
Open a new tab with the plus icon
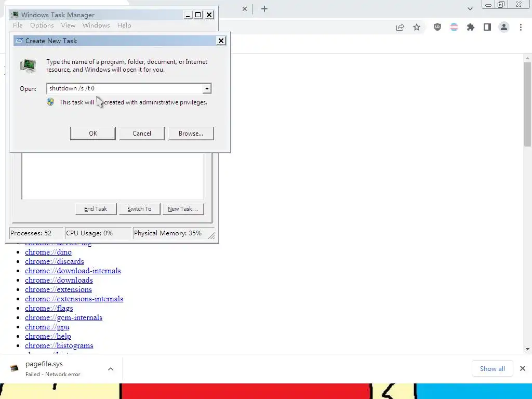pyautogui.click(x=264, y=9)
